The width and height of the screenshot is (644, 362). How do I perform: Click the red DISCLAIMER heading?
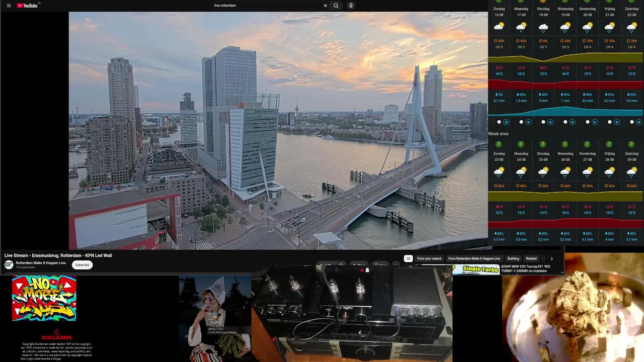click(x=57, y=337)
